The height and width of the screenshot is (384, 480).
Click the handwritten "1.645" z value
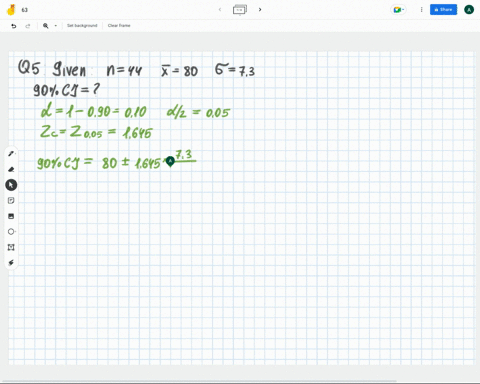(x=137, y=133)
